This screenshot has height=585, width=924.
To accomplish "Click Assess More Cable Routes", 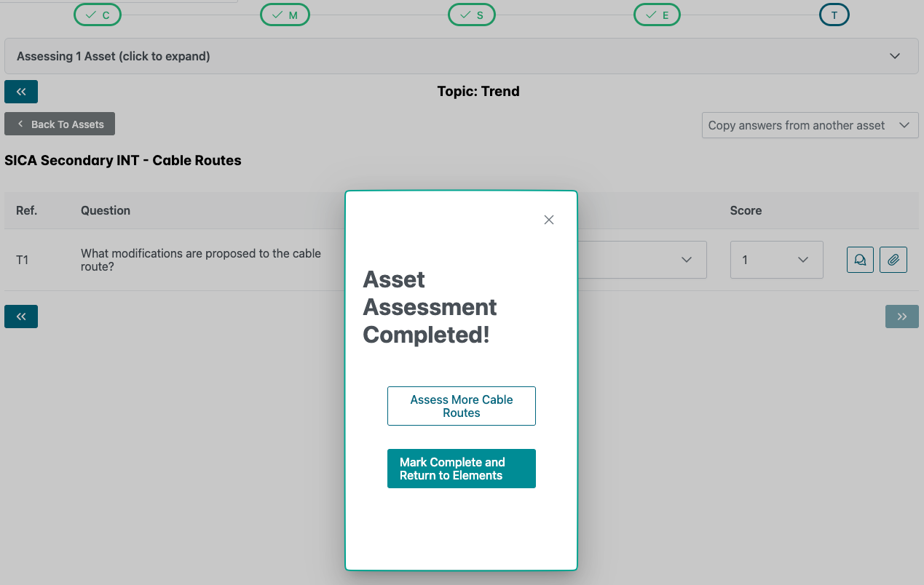I will [x=462, y=406].
